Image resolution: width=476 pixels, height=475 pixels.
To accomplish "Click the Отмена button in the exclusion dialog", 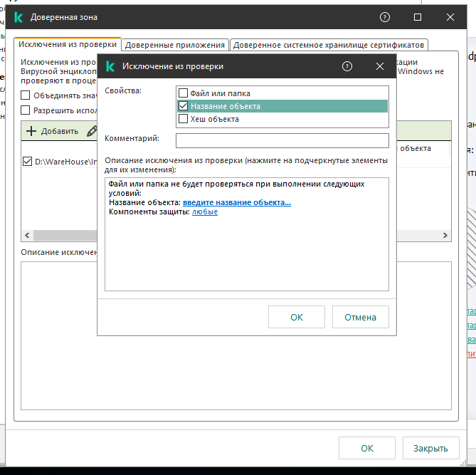I will [x=360, y=317].
